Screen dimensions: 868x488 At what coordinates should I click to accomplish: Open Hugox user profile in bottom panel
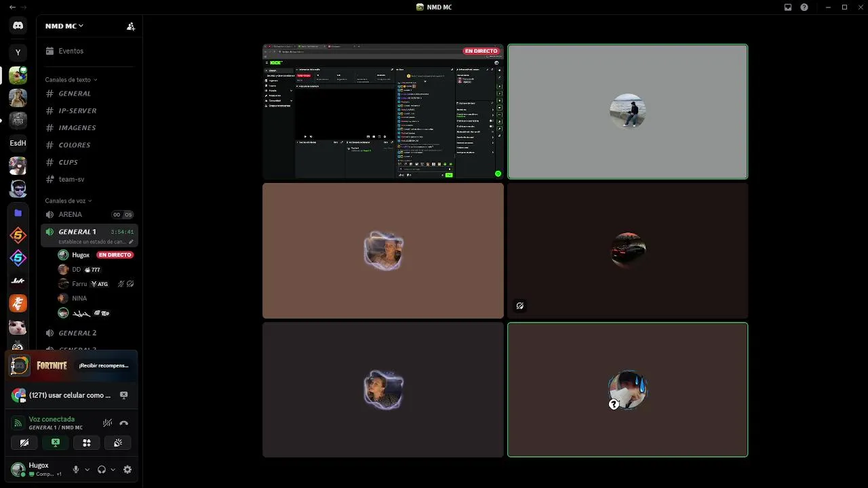37,470
